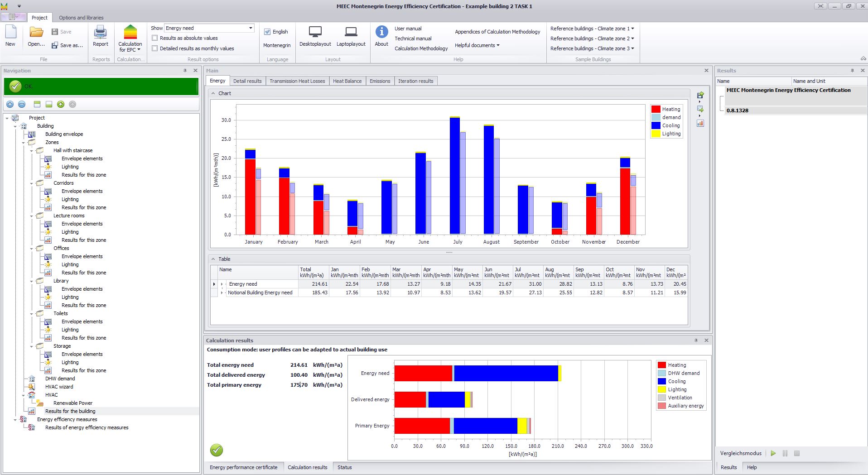This screenshot has height=475, width=868.
Task: Collapse the Chart section
Action: [213, 93]
